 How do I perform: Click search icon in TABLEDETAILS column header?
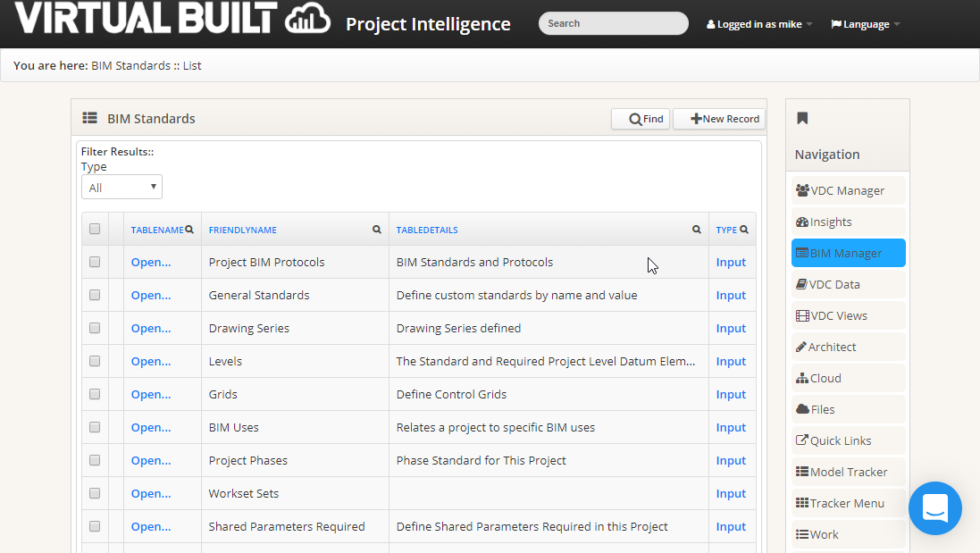tap(696, 230)
